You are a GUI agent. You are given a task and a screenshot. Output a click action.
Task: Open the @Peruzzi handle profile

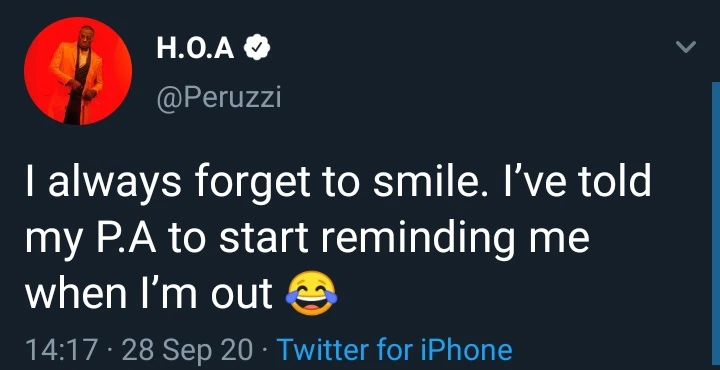coord(219,97)
